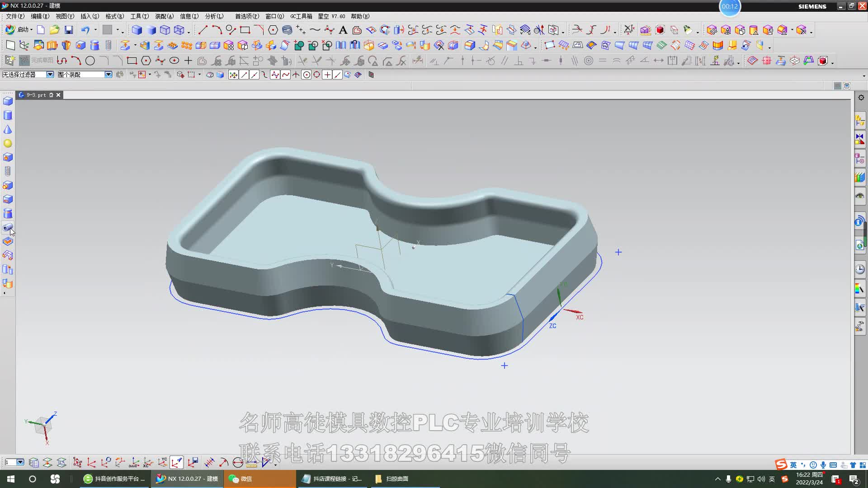Open the 插入(S) menu
Screen dimensions: 868x488
90,16
